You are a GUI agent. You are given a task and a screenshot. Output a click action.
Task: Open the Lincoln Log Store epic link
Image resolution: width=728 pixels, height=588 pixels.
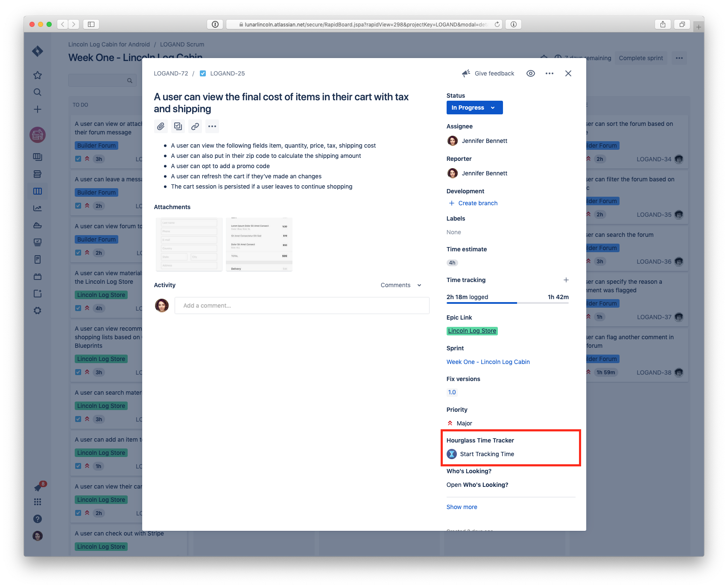pos(472,331)
